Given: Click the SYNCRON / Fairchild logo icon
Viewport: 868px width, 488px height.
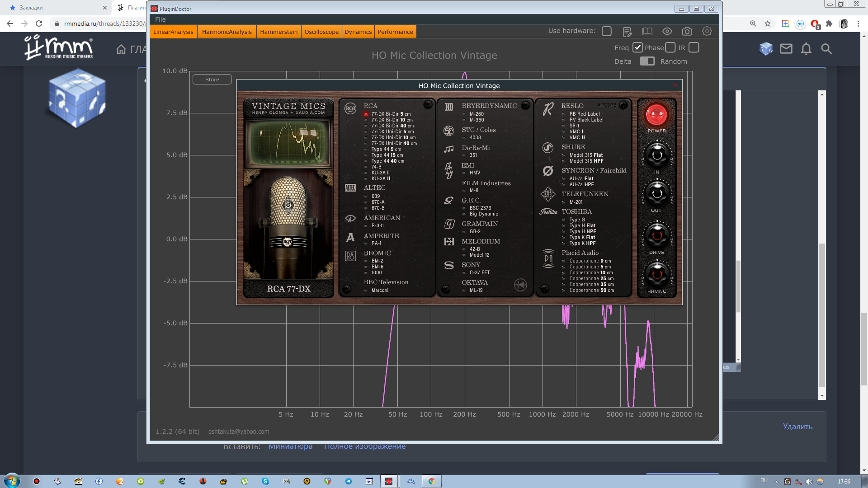Looking at the screenshot, I should coord(548,171).
